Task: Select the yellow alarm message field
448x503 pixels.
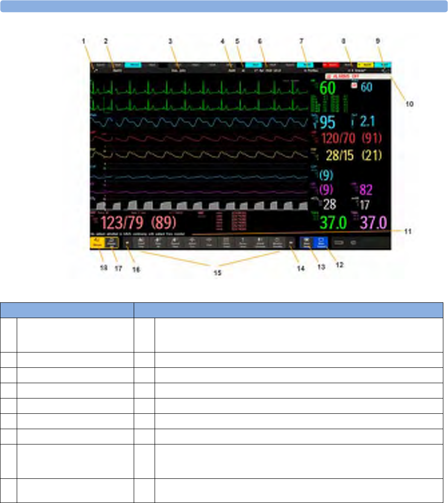Action: click(x=365, y=65)
